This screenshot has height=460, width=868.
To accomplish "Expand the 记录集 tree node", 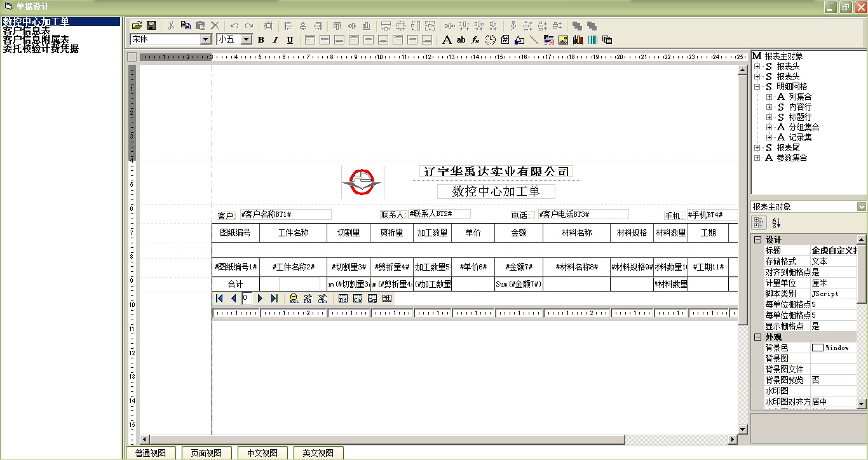I will (770, 138).
